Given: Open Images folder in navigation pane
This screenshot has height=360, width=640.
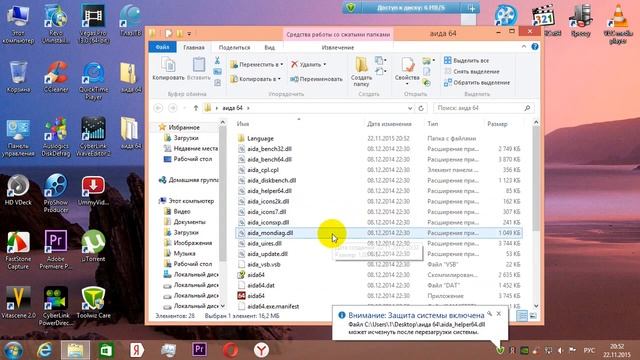Looking at the screenshot, I should (x=193, y=243).
